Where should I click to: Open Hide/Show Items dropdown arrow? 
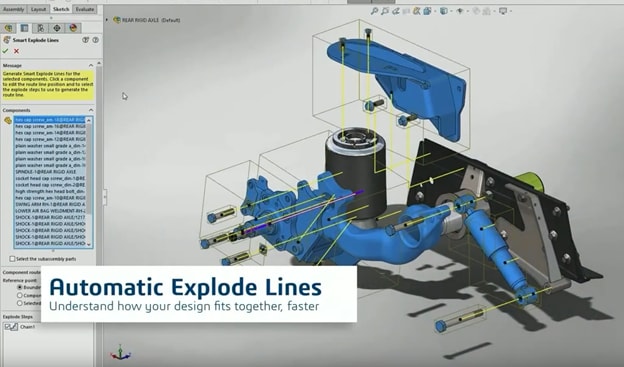pos(467,11)
